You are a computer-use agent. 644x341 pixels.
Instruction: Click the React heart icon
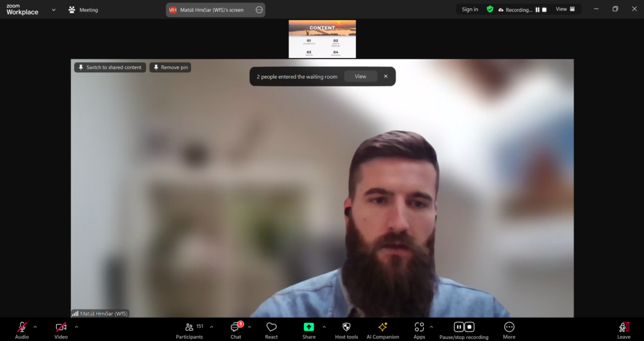click(271, 327)
